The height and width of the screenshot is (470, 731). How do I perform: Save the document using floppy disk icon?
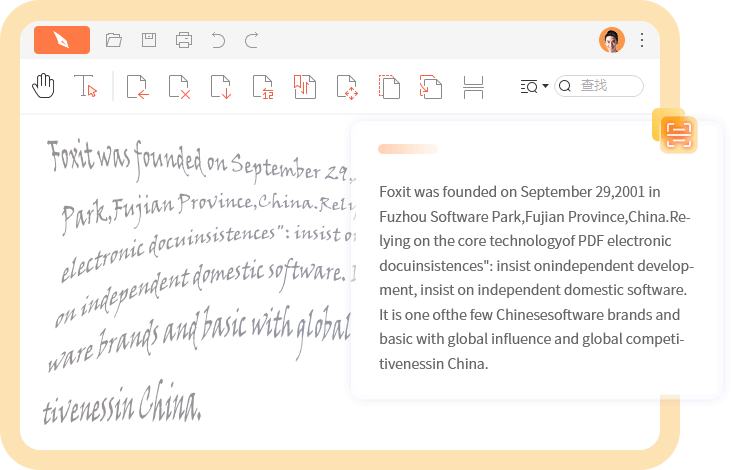(149, 40)
